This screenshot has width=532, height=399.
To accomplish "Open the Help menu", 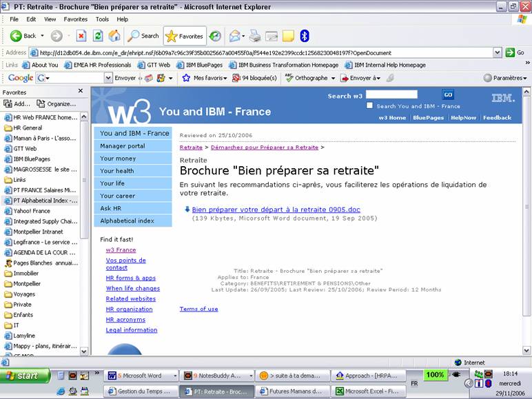I will tap(122, 19).
